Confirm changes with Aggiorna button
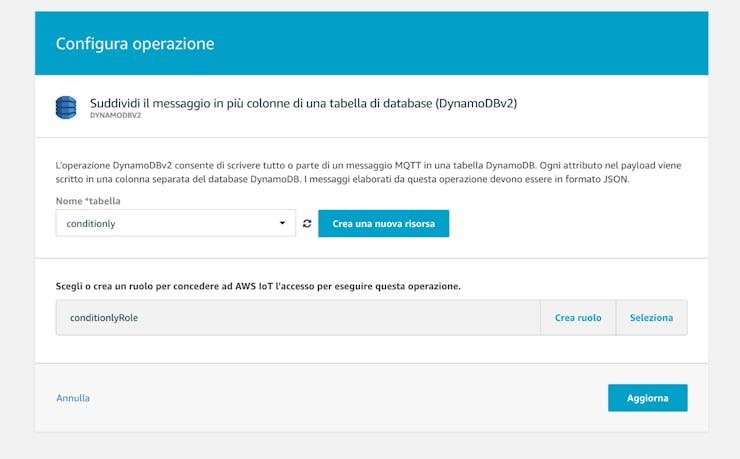Screen dimensions: 740x459 [648, 398]
